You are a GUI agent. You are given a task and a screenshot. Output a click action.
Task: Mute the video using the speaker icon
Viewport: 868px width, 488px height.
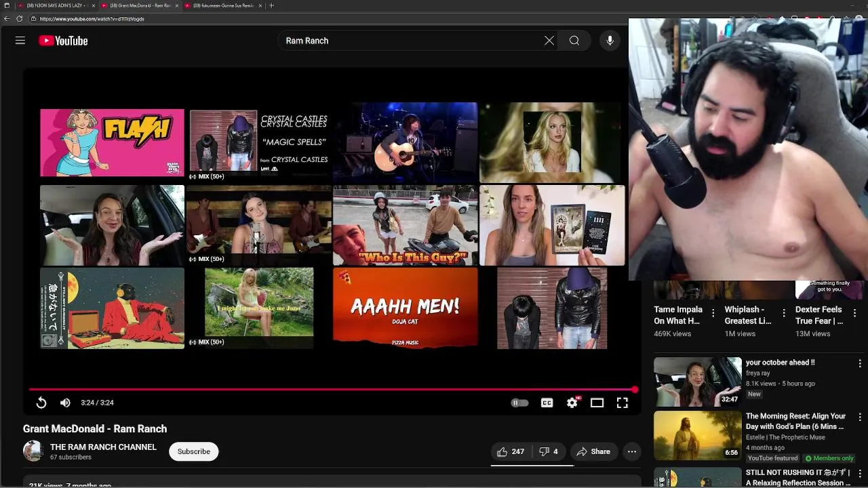pyautogui.click(x=65, y=403)
